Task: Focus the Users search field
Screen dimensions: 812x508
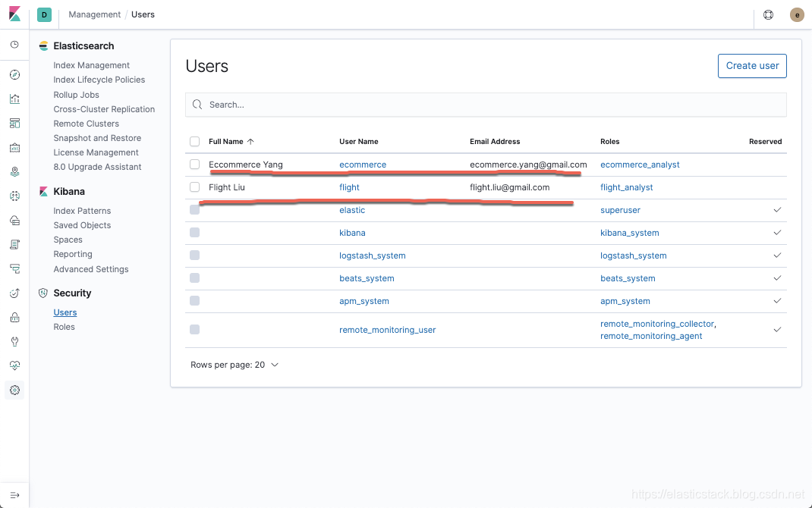Action: (486, 105)
